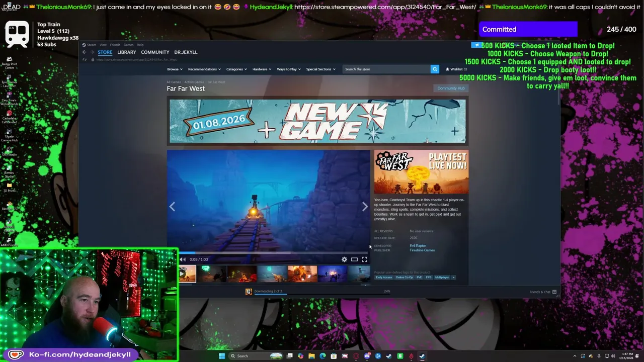Image resolution: width=644 pixels, height=362 pixels.
Task: Expand the Browse store menu
Action: (x=174, y=69)
